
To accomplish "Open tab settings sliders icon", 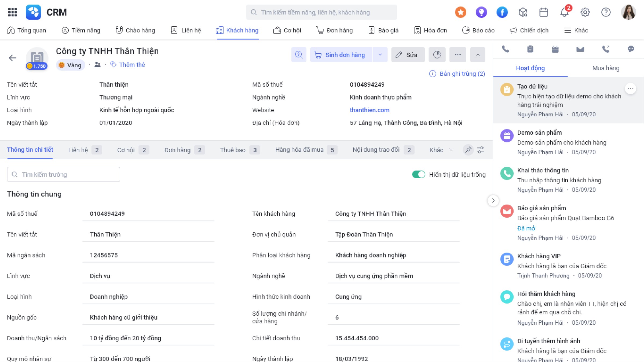I will point(481,150).
